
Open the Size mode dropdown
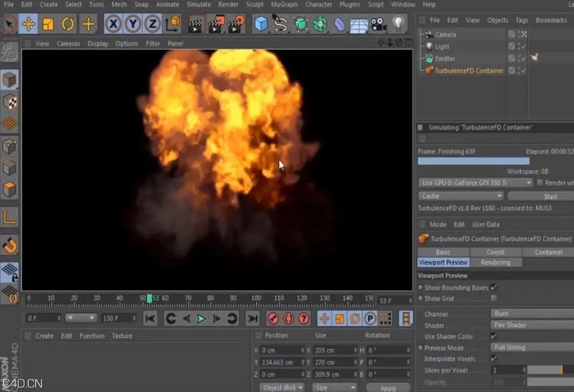[x=334, y=387]
